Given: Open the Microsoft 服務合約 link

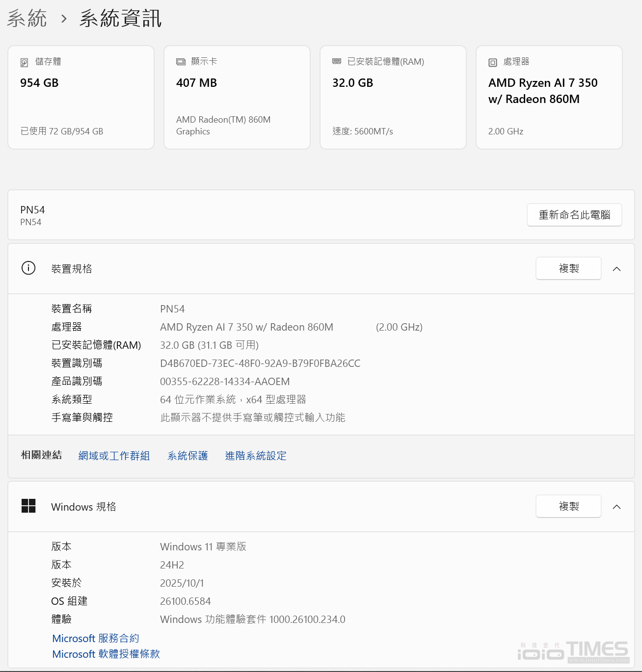Looking at the screenshot, I should 96,638.
